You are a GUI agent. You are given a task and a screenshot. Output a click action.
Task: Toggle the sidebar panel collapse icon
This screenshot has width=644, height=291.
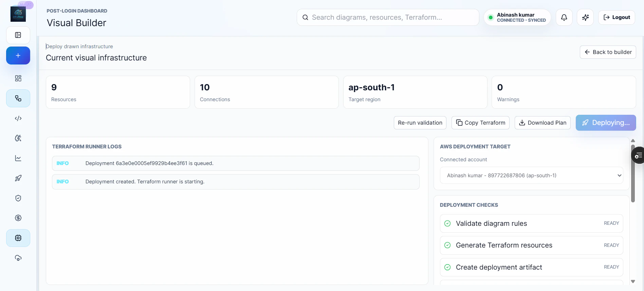18,35
